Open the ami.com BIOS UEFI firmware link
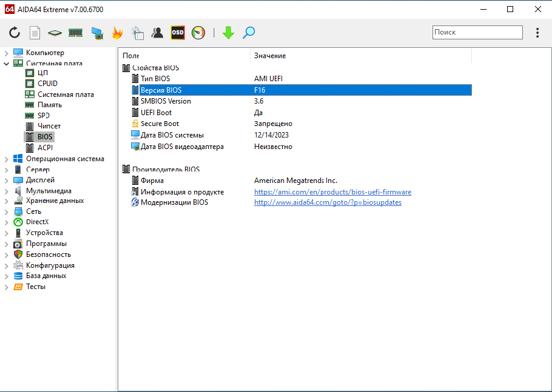The width and height of the screenshot is (552, 392). [x=332, y=192]
